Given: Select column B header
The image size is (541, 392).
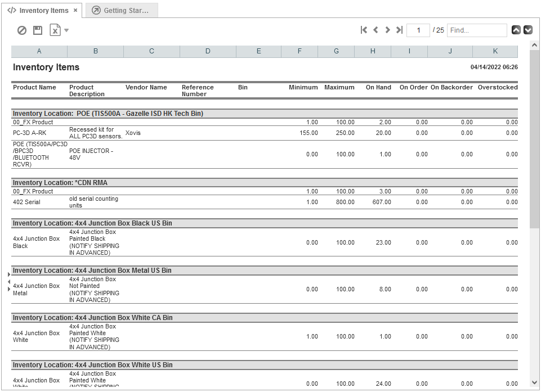Looking at the screenshot, I should [x=96, y=51].
